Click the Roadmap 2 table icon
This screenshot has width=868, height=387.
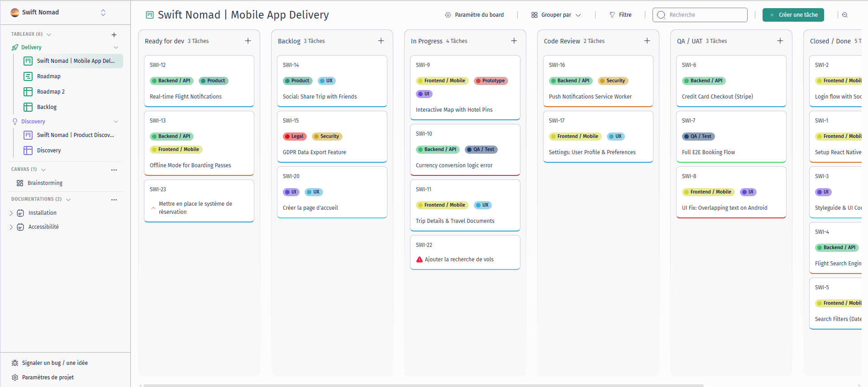[x=28, y=92]
